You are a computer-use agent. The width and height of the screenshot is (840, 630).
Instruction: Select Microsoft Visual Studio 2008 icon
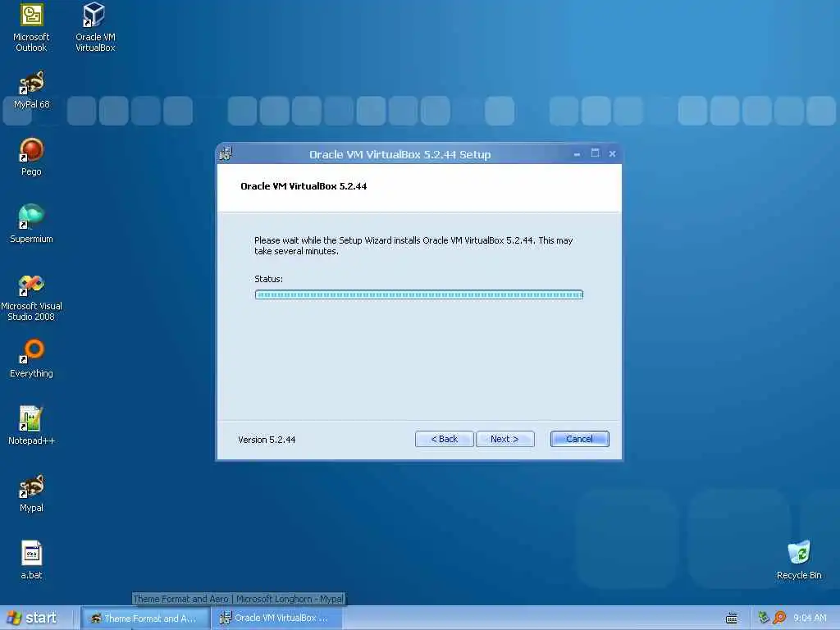coord(31,297)
